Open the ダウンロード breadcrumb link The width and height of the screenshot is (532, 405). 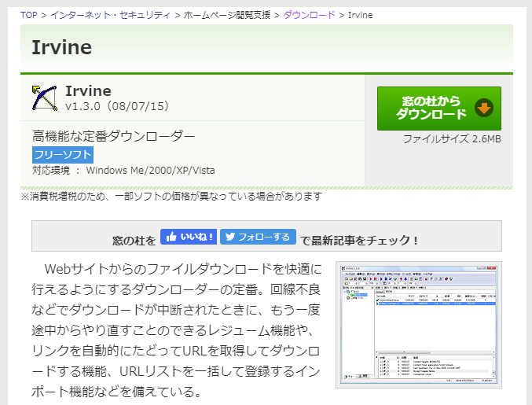(309, 15)
